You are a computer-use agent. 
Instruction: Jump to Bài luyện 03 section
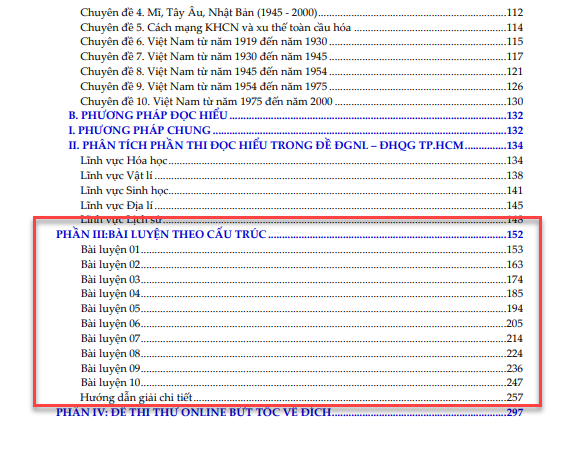[302, 280]
